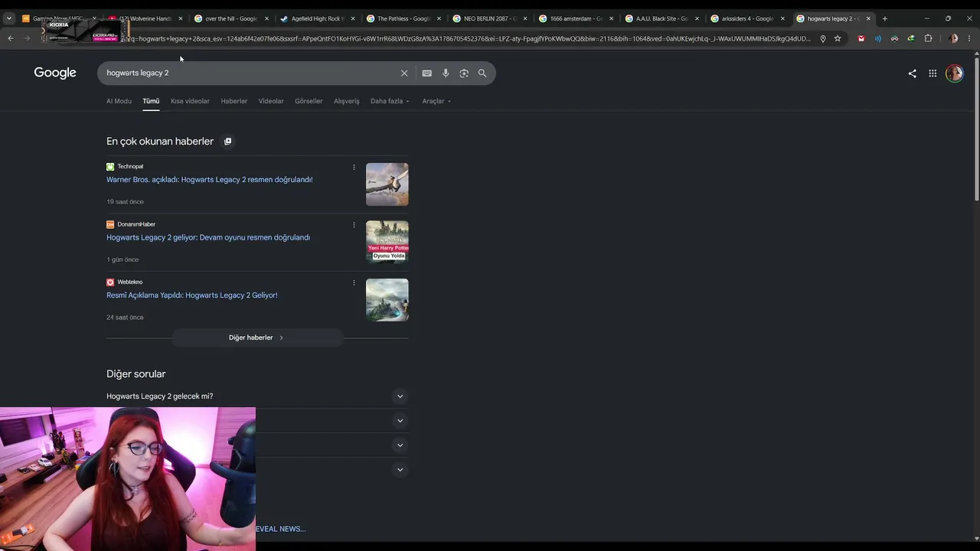
Task: Open the Google account avatar on the results page
Action: [954, 73]
